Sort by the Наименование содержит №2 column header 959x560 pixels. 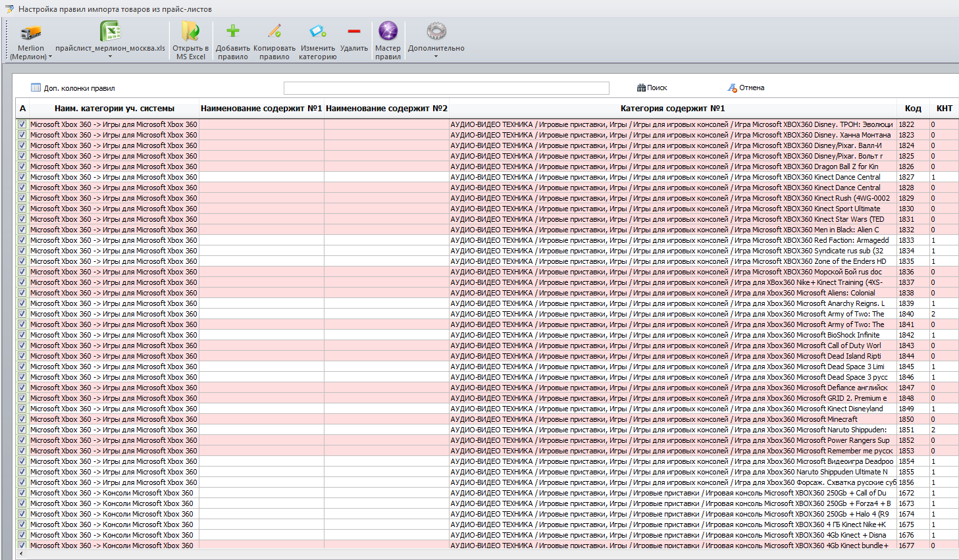(386, 109)
